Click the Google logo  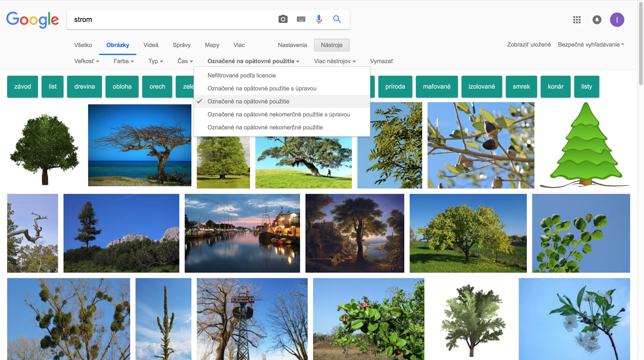[x=32, y=19]
